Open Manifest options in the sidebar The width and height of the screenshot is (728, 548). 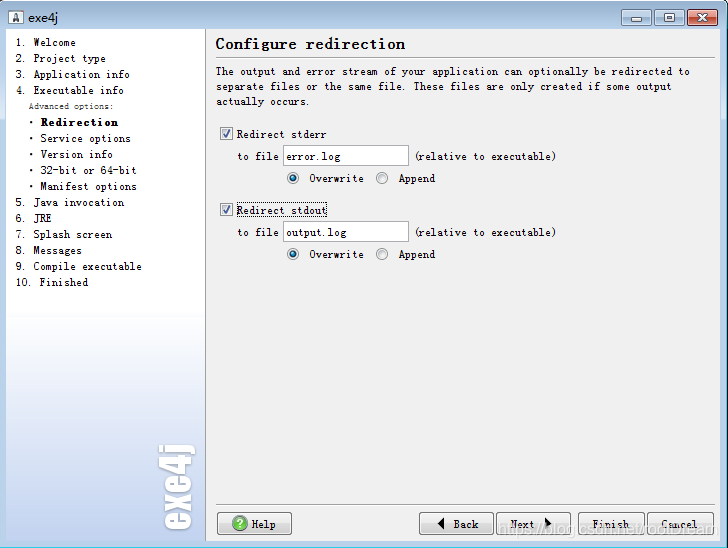pyautogui.click(x=88, y=186)
